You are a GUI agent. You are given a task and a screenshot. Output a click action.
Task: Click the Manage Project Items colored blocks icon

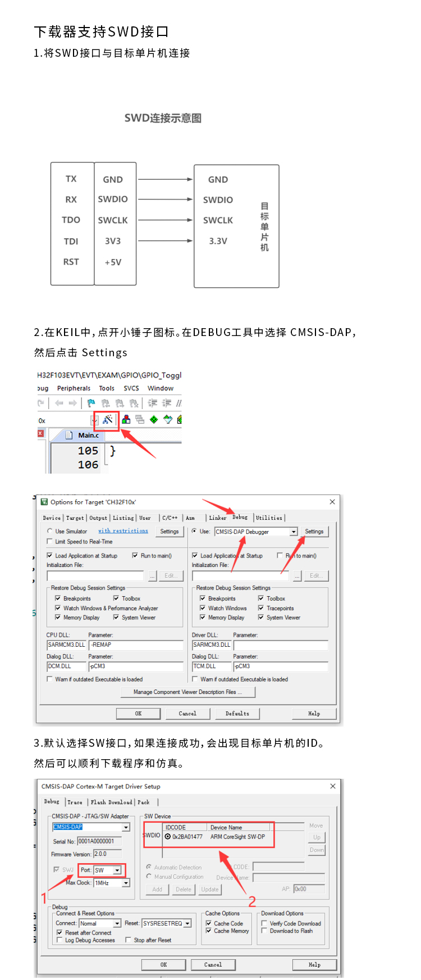click(126, 419)
